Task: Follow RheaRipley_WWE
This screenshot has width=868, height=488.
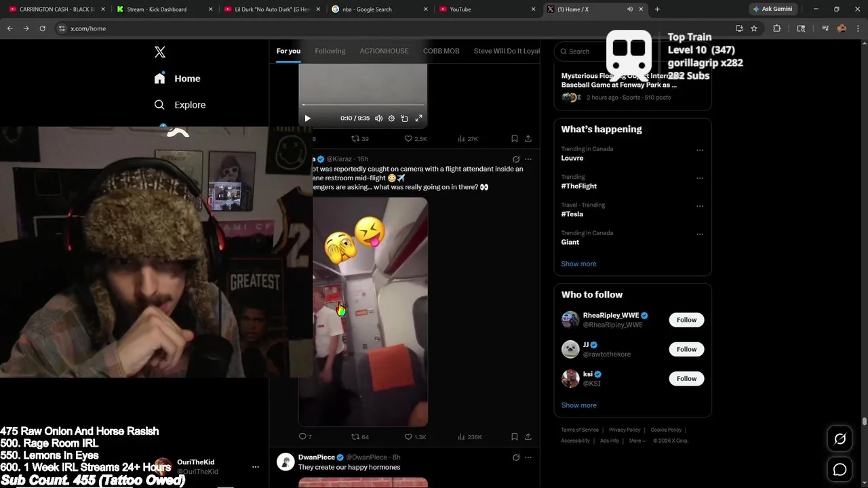Action: pyautogui.click(x=686, y=320)
